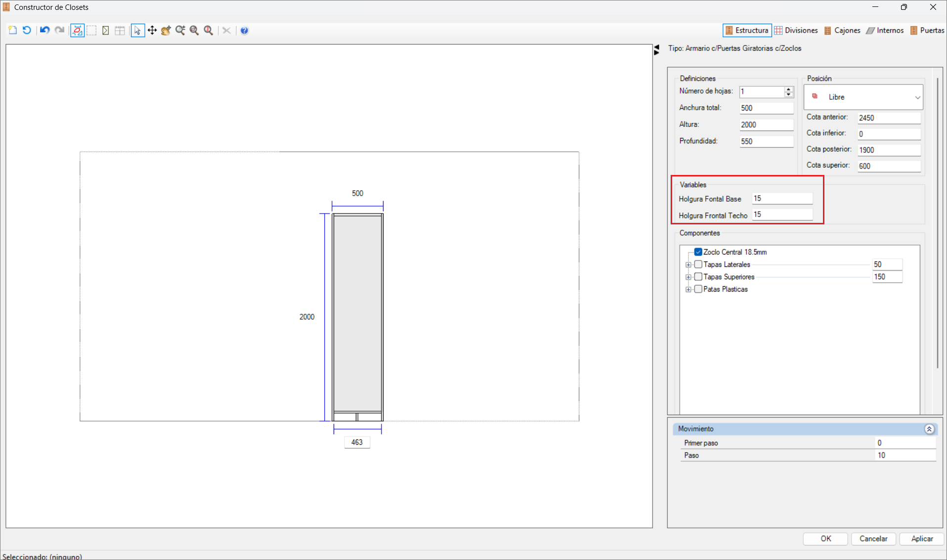The width and height of the screenshot is (947, 560).
Task: Click the New document icon
Action: pos(13,30)
